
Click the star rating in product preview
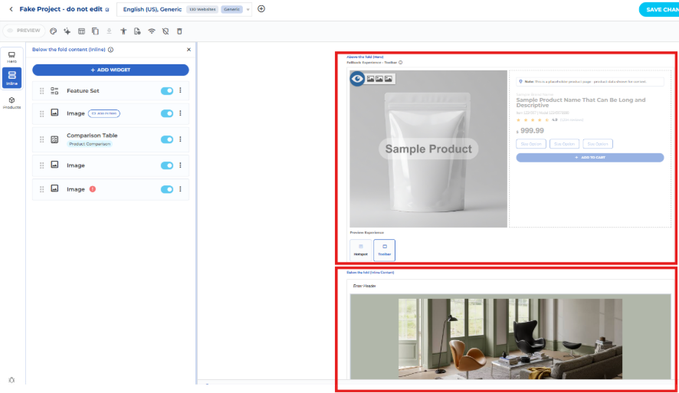533,120
